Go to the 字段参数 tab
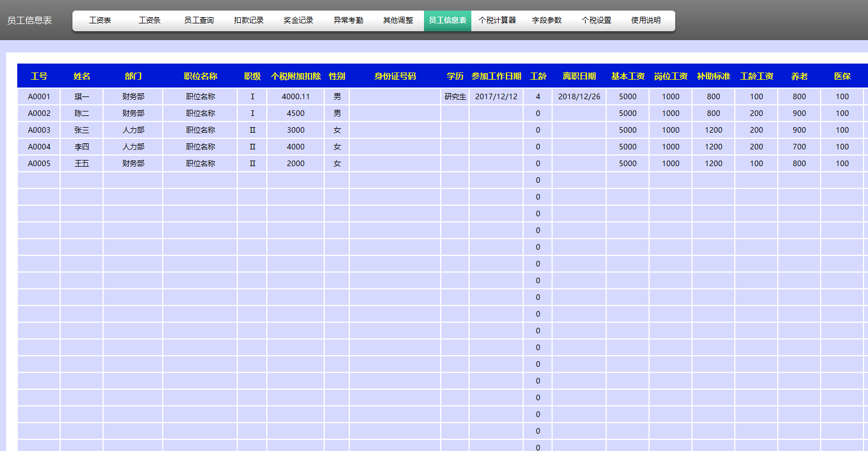Image resolution: width=868 pixels, height=451 pixels. [547, 21]
